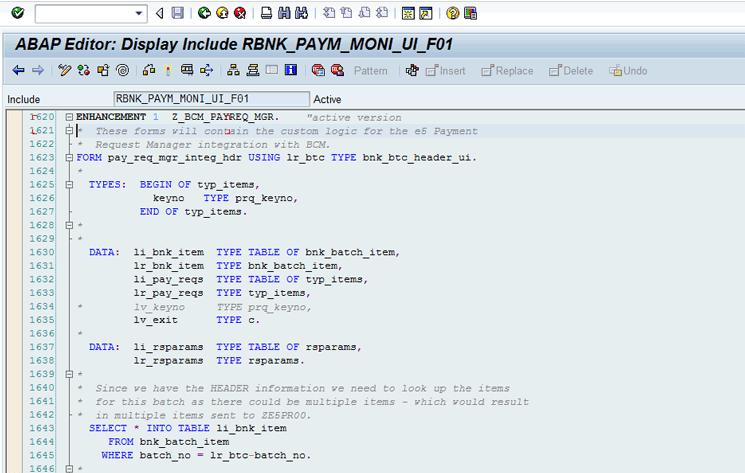This screenshot has height=473, width=745.
Task: Click the Active/Inactive switch icon
Action: click(84, 71)
